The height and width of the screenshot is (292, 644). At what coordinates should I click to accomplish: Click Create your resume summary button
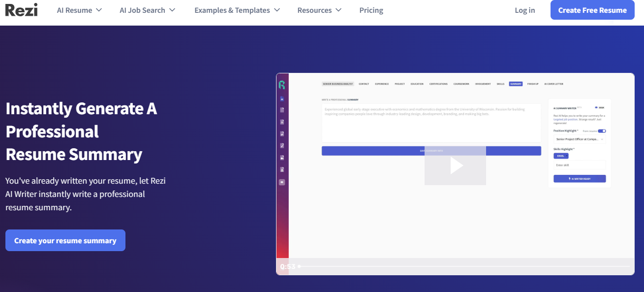tap(65, 240)
